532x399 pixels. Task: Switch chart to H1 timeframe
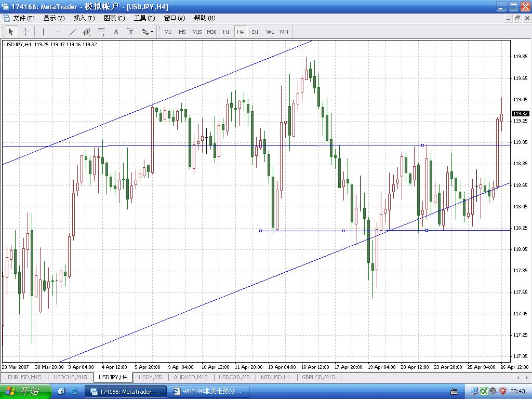[226, 32]
